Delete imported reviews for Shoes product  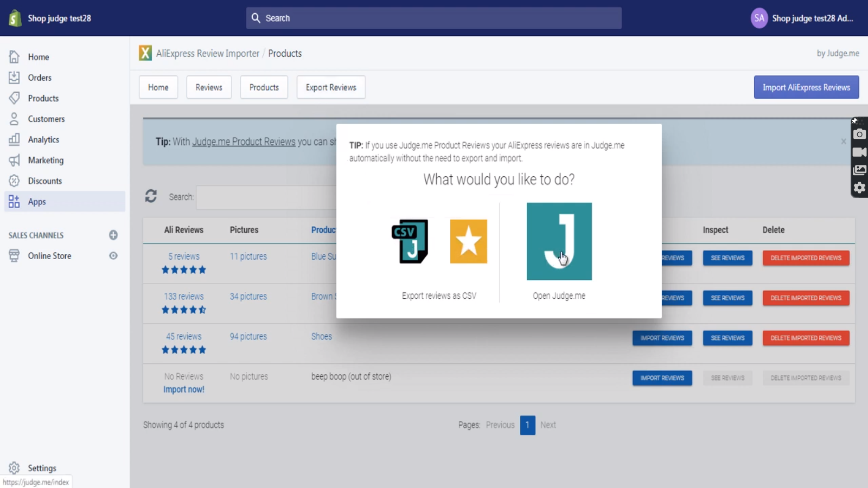tap(806, 338)
